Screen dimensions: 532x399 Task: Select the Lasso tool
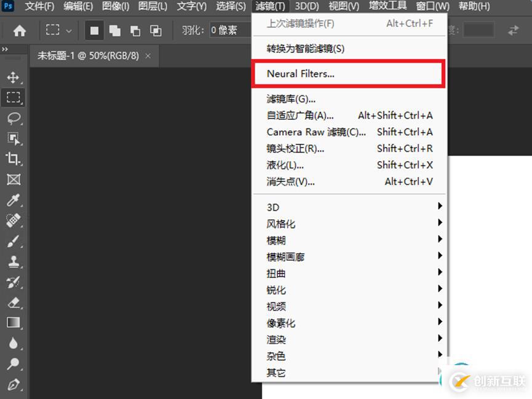pyautogui.click(x=14, y=118)
